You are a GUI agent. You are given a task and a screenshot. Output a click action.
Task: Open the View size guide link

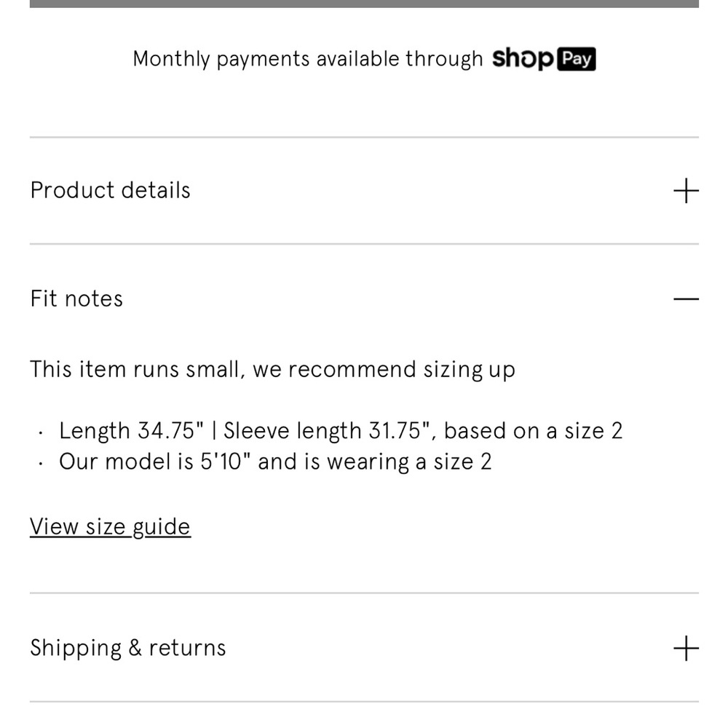110,526
